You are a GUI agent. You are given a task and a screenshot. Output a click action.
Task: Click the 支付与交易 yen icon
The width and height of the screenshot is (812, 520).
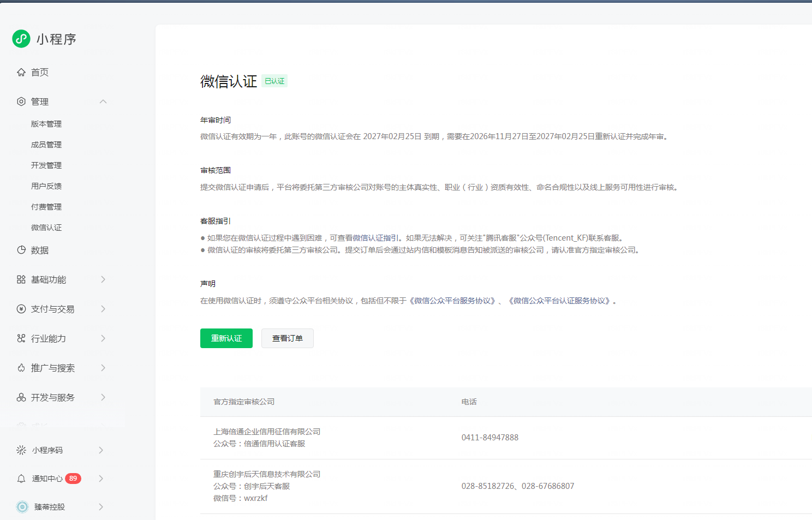[x=21, y=309]
